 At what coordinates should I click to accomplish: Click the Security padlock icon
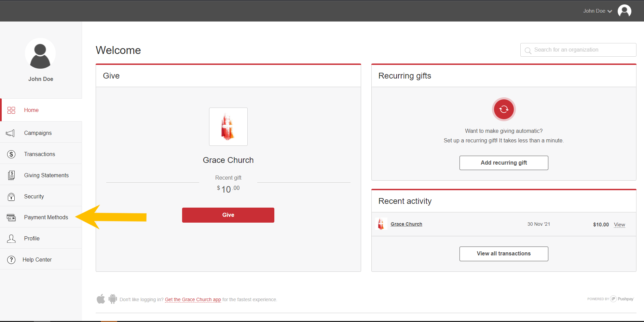tap(11, 196)
